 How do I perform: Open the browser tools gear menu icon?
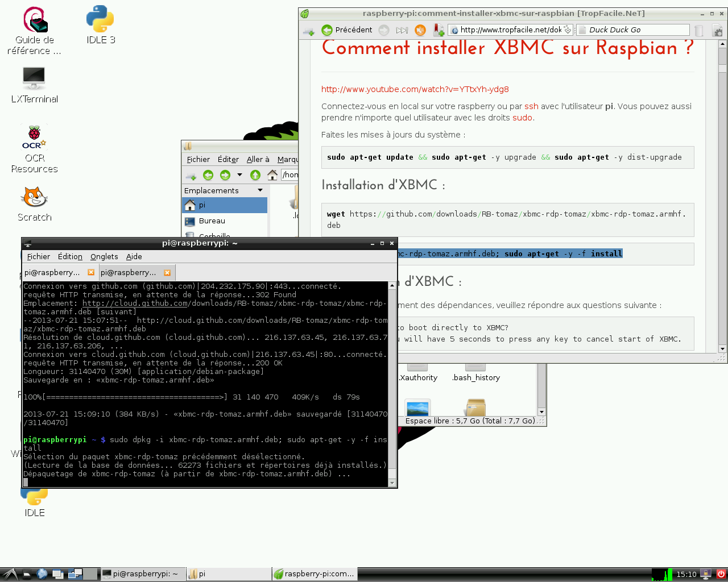coord(717,31)
